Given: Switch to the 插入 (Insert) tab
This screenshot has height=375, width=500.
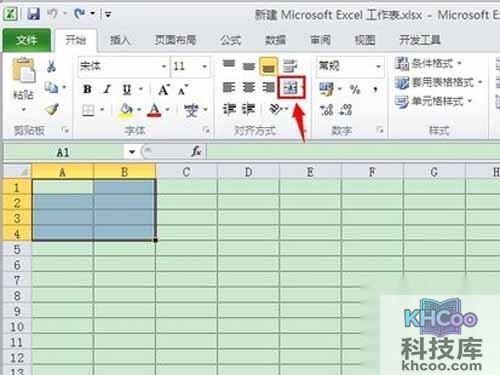Looking at the screenshot, I should click(x=120, y=40).
